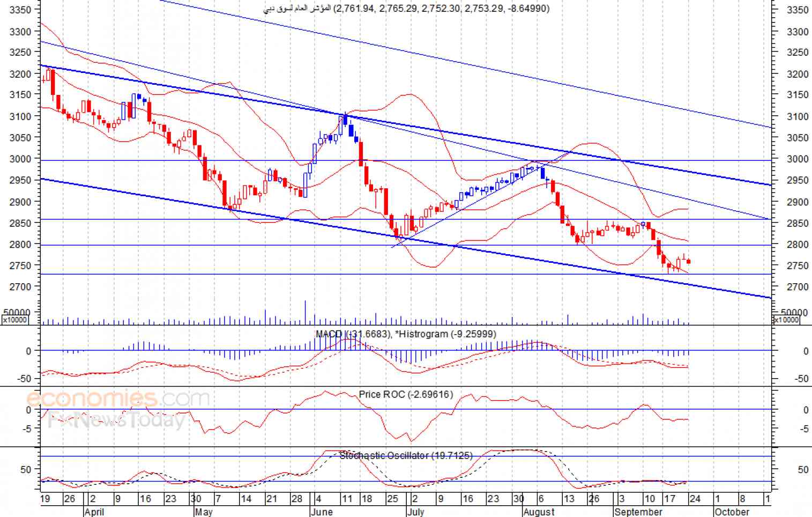Screen dimensions: 812x517
Task: Click the date label 8 in October
Action: [x=742, y=499]
